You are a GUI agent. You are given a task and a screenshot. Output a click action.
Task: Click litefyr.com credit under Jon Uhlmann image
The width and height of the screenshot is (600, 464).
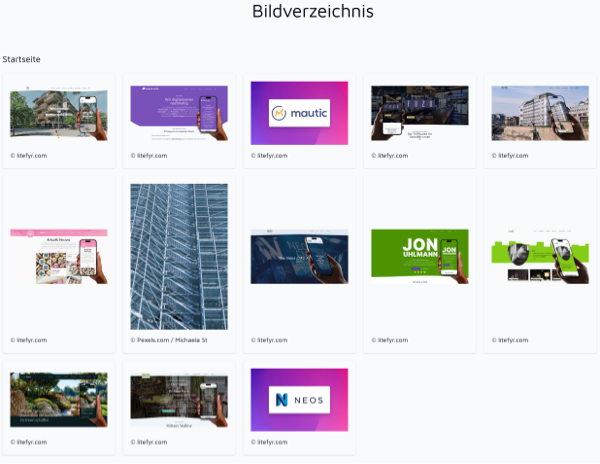pos(393,340)
